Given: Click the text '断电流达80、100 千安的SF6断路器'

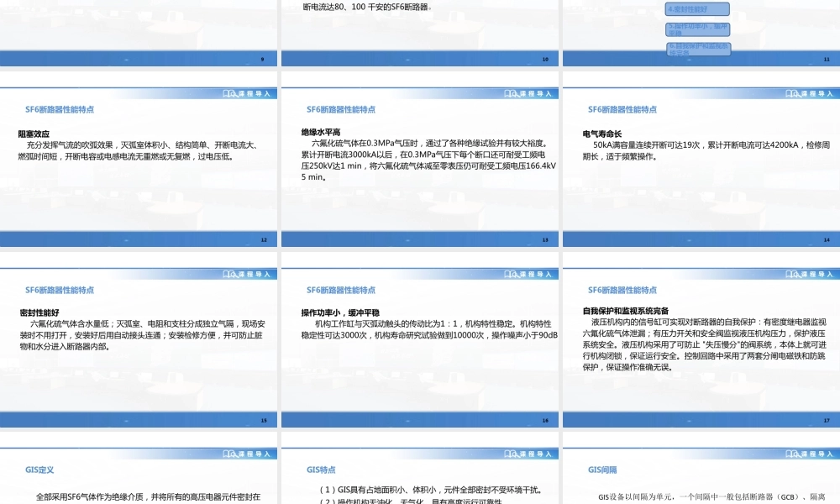Looking at the screenshot, I should [x=367, y=7].
